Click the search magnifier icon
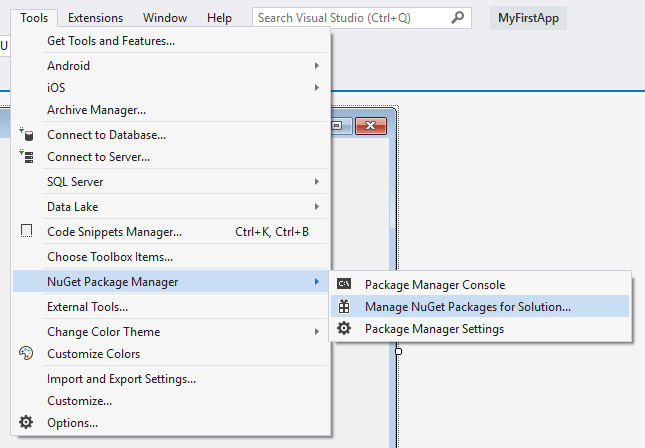Image resolution: width=645 pixels, height=448 pixels. tap(457, 18)
